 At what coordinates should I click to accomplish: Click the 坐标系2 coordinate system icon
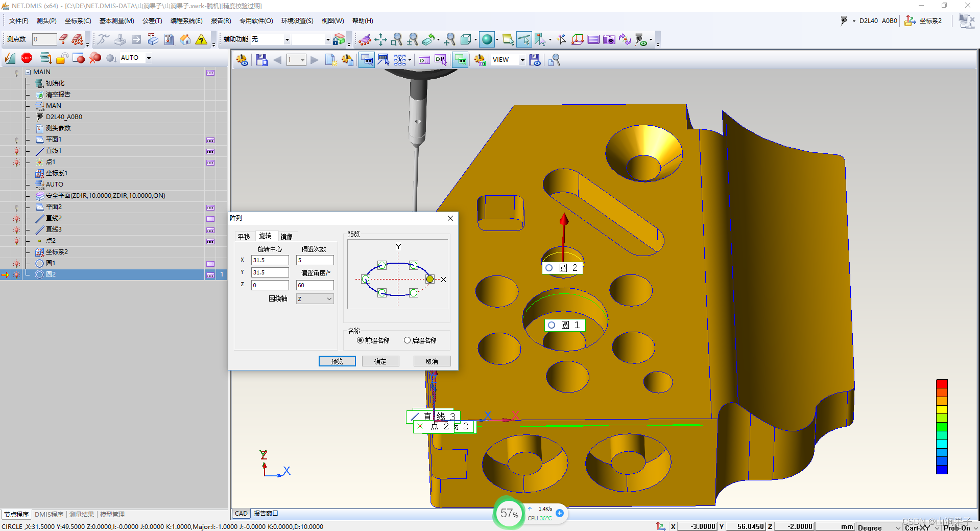click(x=910, y=20)
